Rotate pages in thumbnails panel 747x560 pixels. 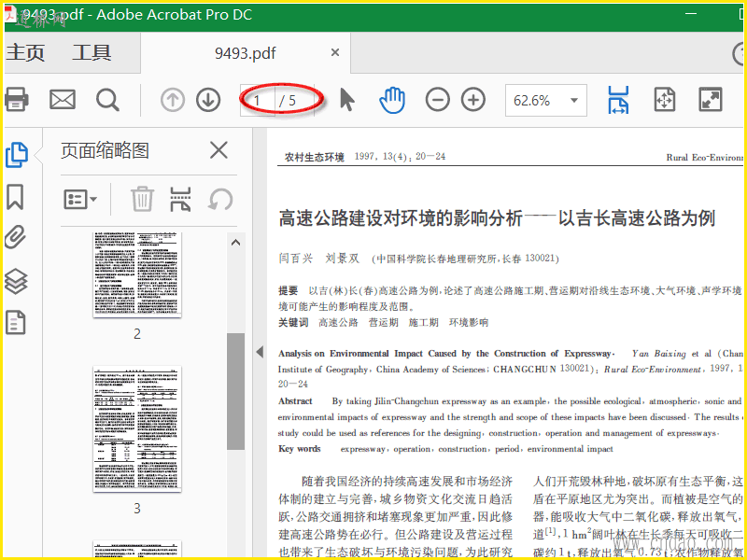pyautogui.click(x=220, y=199)
